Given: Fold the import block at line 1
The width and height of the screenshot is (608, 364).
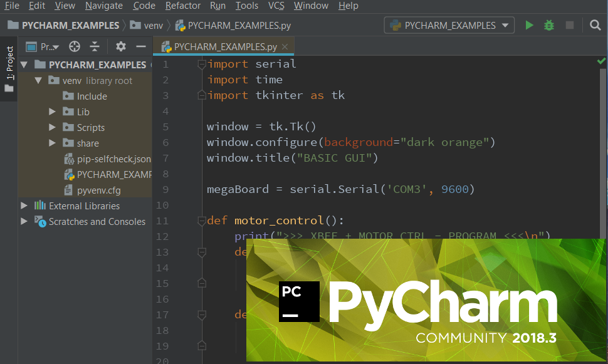Looking at the screenshot, I should click(202, 64).
